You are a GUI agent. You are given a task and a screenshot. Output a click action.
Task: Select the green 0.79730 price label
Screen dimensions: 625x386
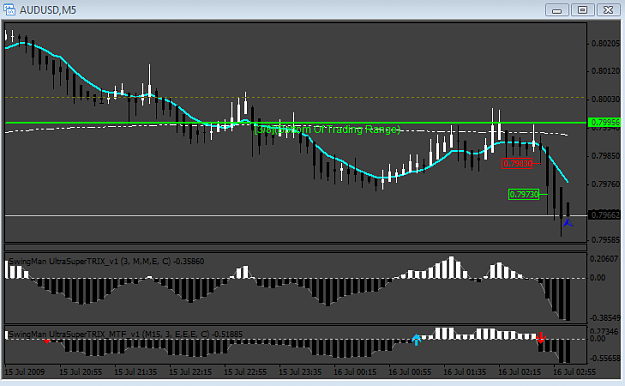(x=524, y=194)
